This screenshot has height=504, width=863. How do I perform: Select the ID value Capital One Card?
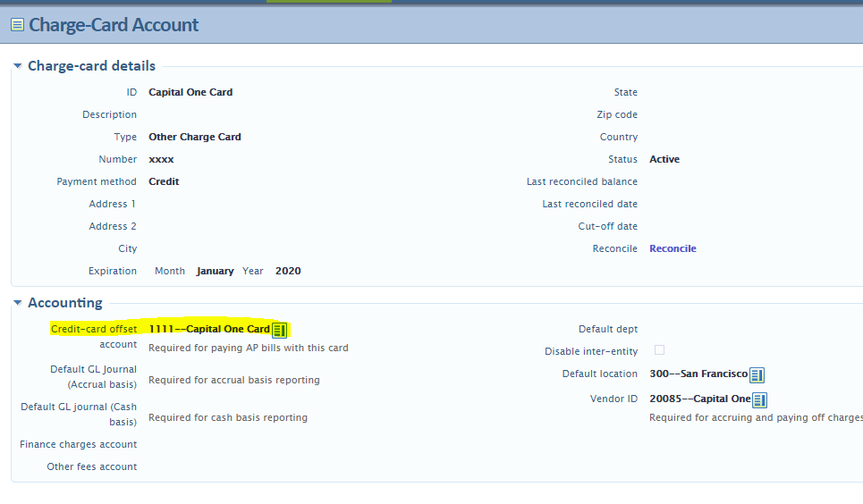190,92
